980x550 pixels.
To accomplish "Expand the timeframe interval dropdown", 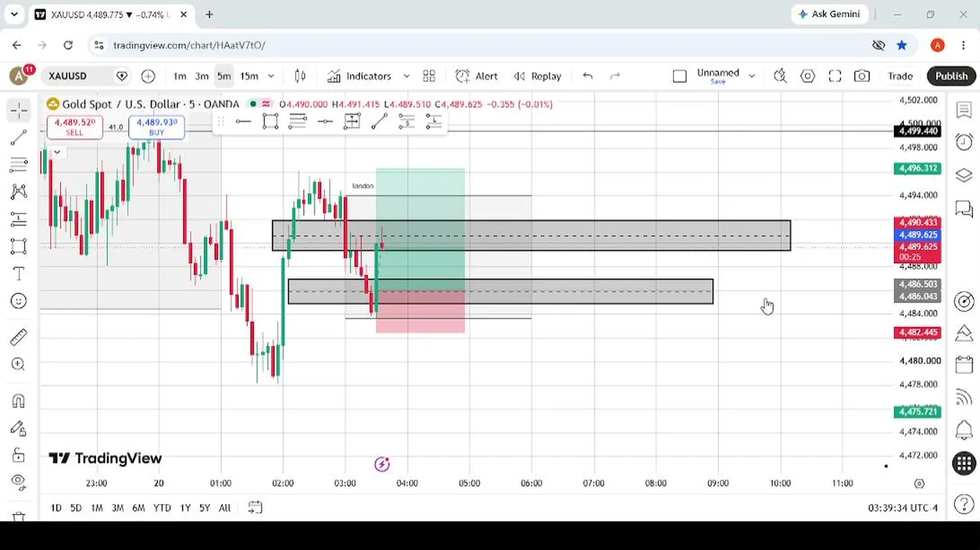I will pyautogui.click(x=270, y=76).
